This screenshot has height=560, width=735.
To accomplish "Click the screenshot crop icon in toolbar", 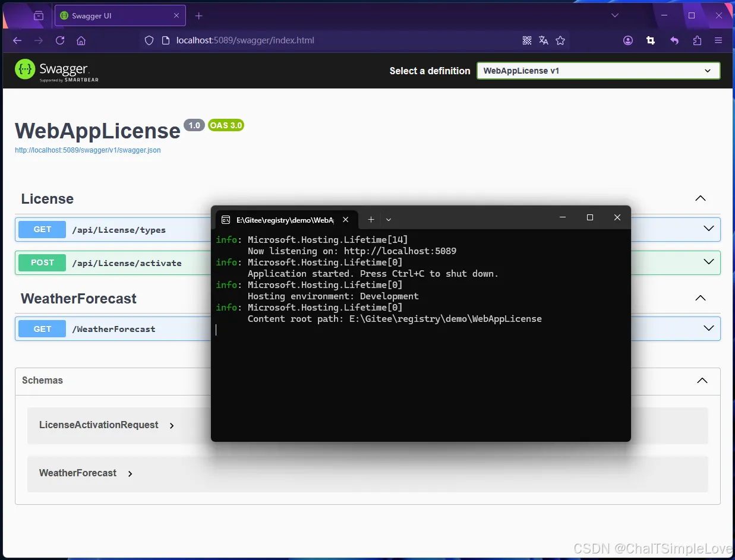I will coord(651,40).
